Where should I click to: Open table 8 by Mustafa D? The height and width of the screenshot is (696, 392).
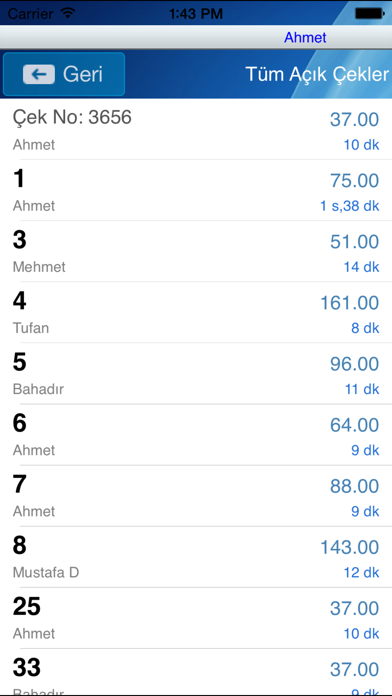pos(196,557)
